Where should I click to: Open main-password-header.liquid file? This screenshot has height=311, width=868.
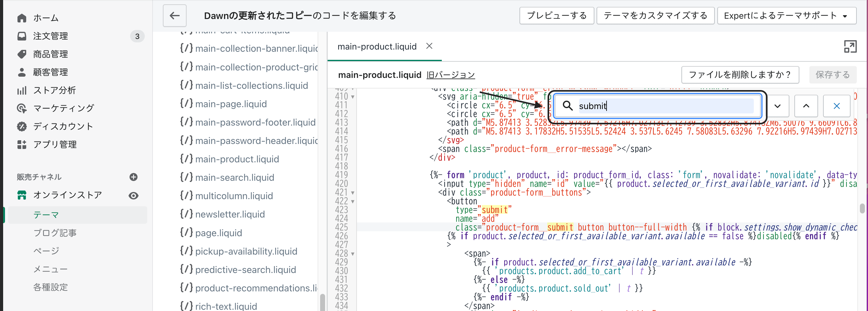click(256, 140)
